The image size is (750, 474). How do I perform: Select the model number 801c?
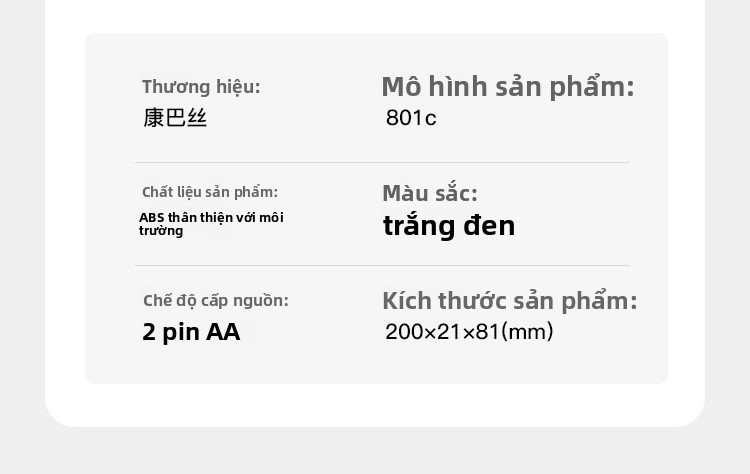point(411,118)
